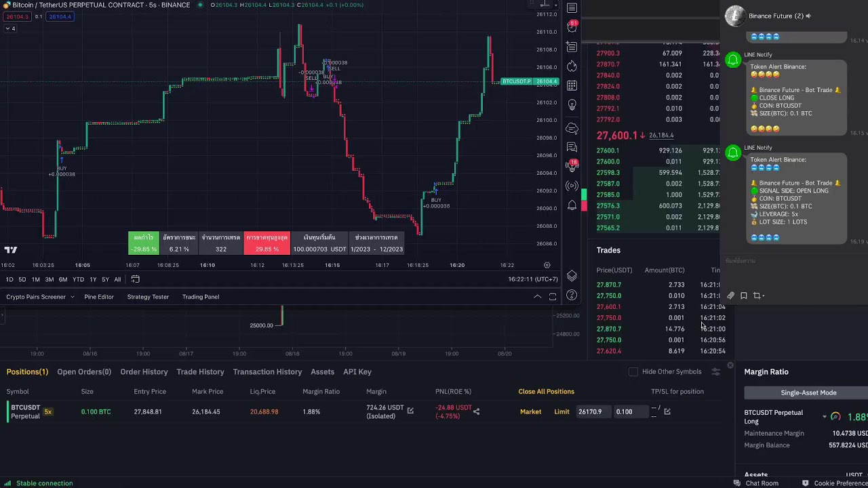Open the Order History tab
This screenshot has height=488, width=868.
coord(144,371)
